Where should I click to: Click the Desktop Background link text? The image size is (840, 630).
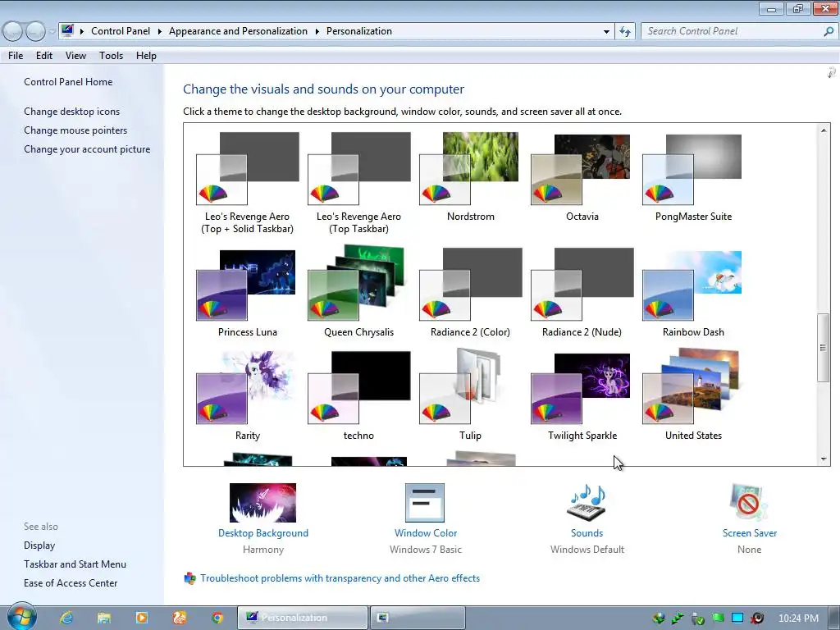[x=263, y=533]
